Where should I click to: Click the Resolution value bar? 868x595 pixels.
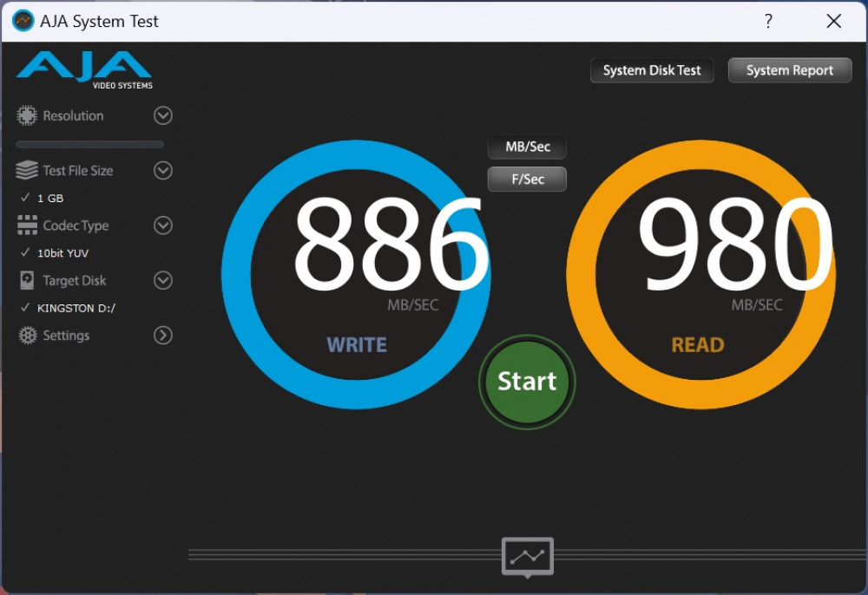click(89, 144)
